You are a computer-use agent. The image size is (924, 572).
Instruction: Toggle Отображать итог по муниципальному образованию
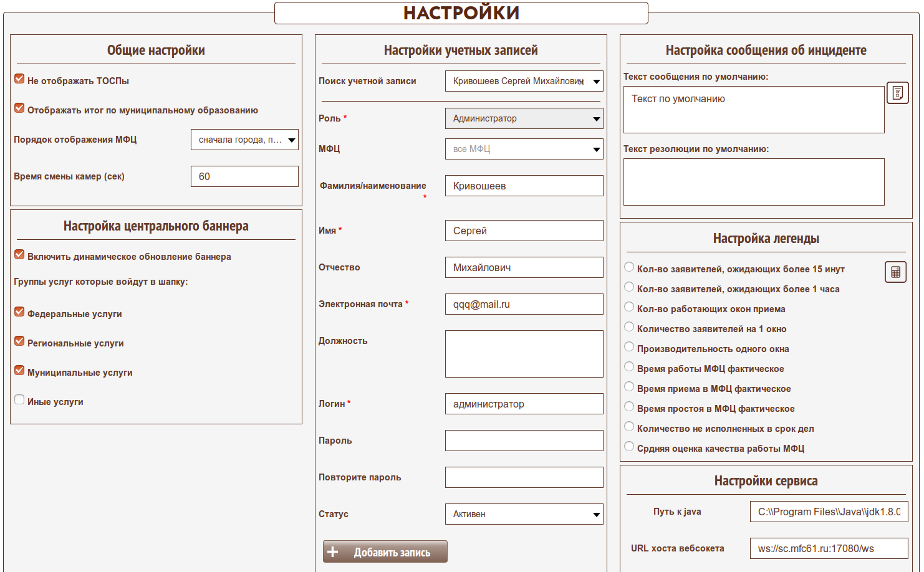(19, 108)
